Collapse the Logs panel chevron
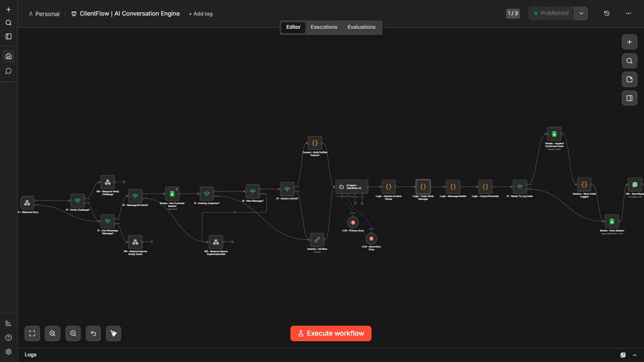Screen dimensions: 644x362 click(x=634, y=354)
